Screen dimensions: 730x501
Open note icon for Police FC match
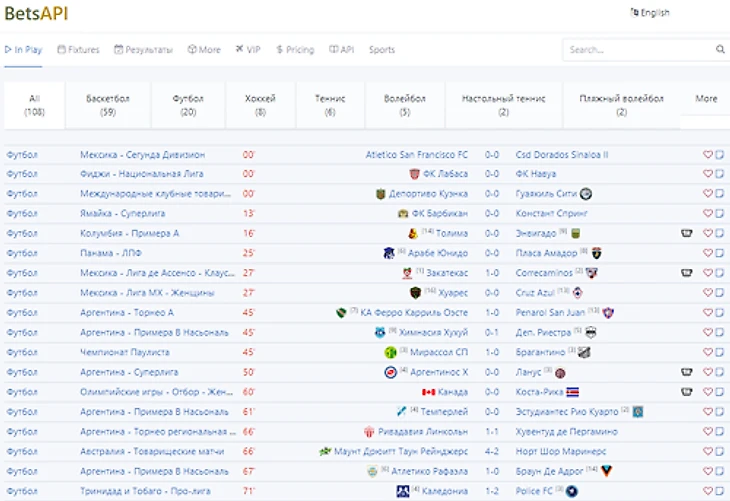(x=719, y=491)
